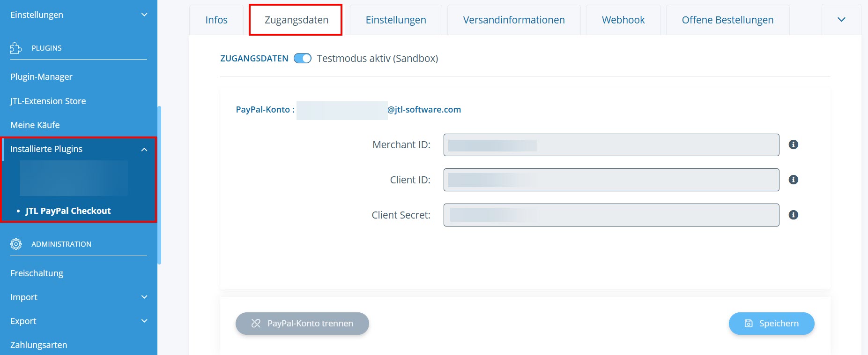This screenshot has height=355, width=868.
Task: Expand the Export sidebar menu
Action: pyautogui.click(x=144, y=321)
